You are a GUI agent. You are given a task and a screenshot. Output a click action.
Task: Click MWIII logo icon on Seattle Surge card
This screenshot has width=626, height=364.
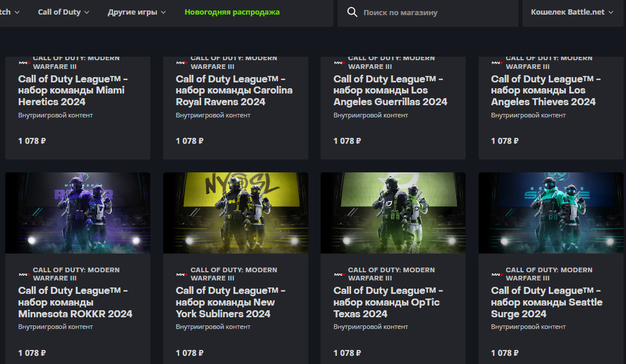point(497,274)
